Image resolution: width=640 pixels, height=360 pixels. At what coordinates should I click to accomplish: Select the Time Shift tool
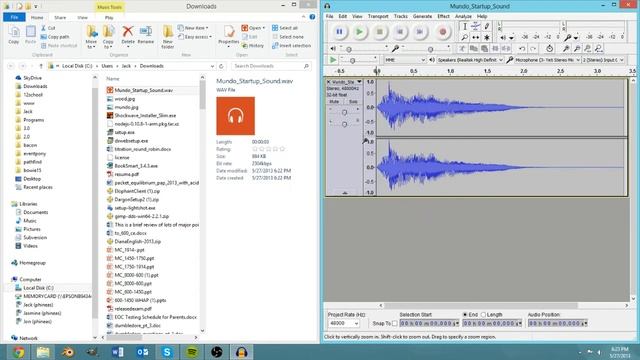coord(476,37)
